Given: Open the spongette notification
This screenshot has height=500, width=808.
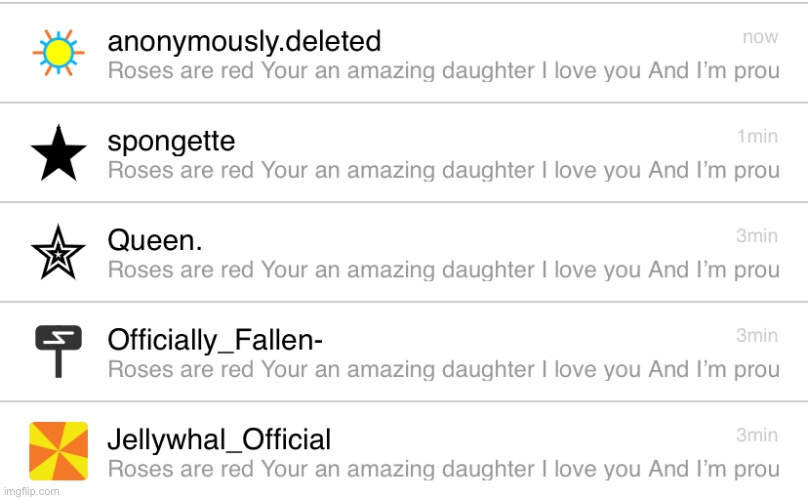Looking at the screenshot, I should click(x=404, y=153).
